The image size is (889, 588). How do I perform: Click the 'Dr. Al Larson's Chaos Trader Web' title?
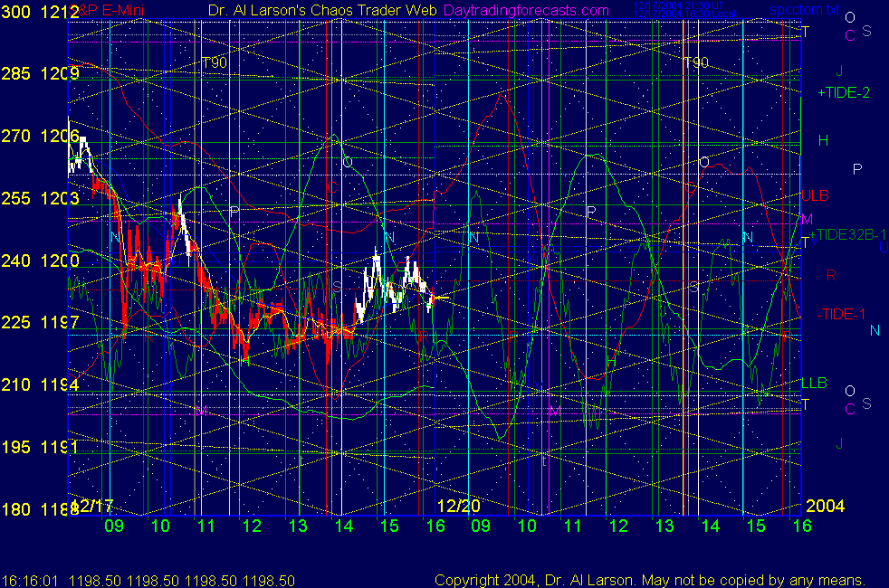[322, 10]
